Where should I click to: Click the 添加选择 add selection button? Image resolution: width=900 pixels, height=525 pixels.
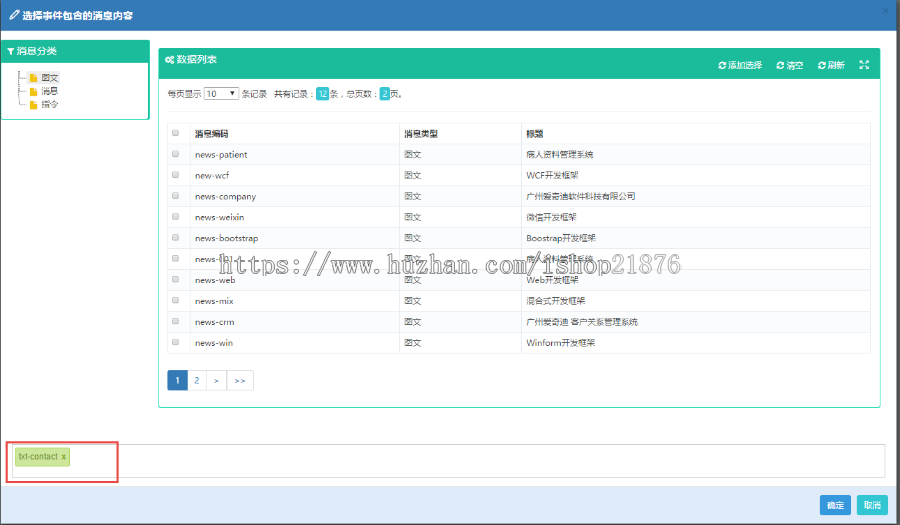[x=740, y=65]
